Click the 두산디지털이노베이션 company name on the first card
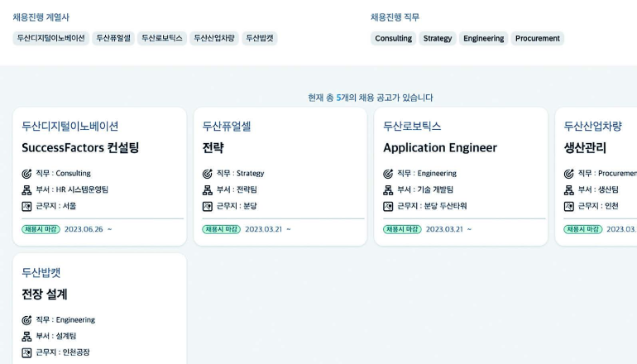 click(69, 126)
